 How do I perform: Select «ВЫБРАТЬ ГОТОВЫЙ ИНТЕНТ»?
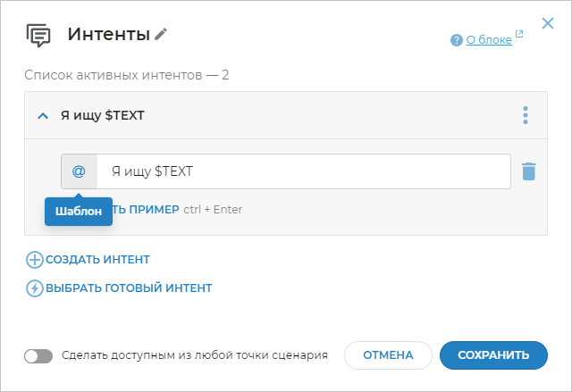click(x=129, y=288)
